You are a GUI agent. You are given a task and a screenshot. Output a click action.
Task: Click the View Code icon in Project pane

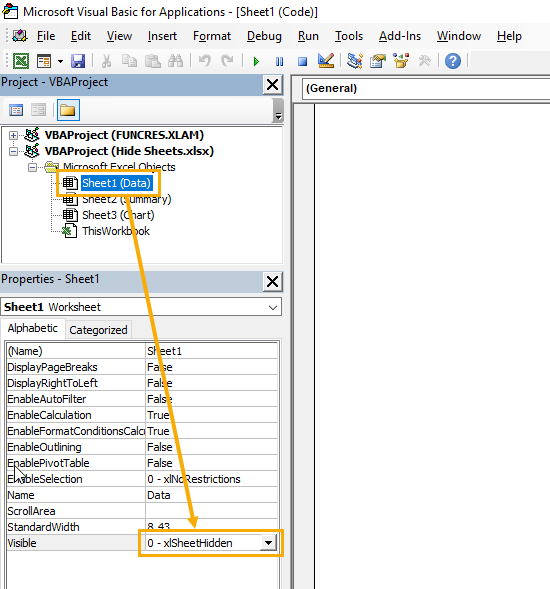16,110
